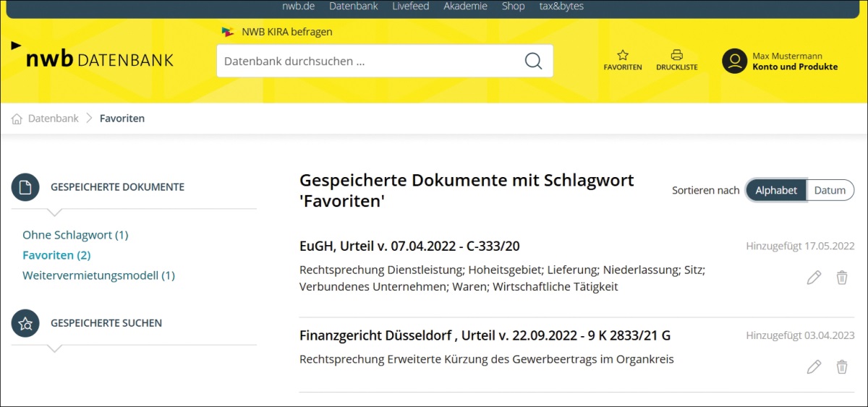868x407 pixels.
Task: Click the Gespeicherte Dokumente document icon
Action: 25,187
